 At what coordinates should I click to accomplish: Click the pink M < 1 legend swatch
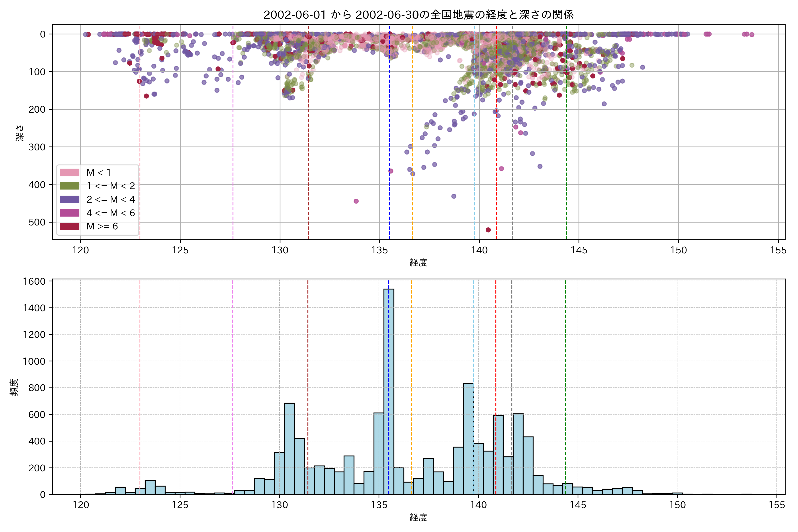click(70, 172)
